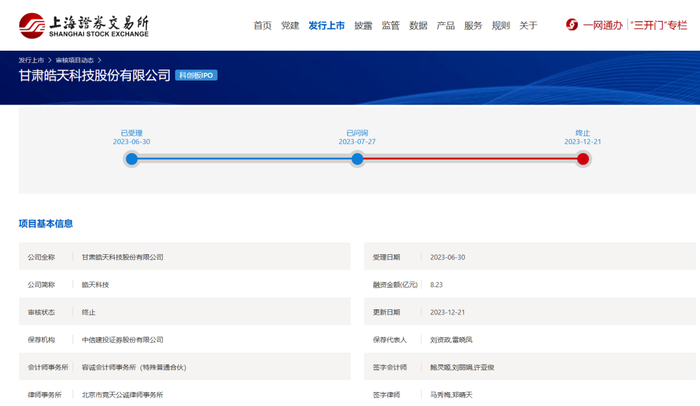Screen dimensions: 700x406
Task: Select 签字律师 names value
Action: coord(451,395)
